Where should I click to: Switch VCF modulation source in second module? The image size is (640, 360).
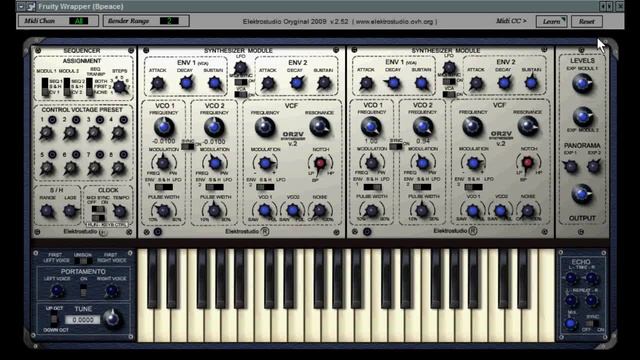[473, 187]
